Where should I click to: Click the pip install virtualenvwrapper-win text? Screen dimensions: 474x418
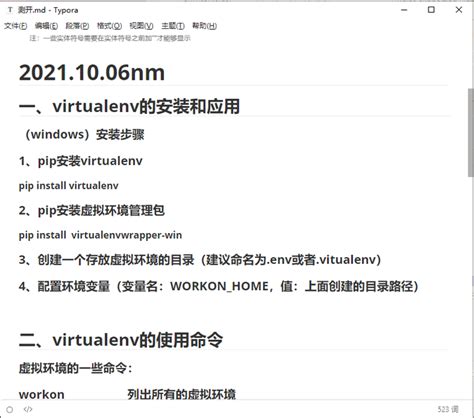100,235
